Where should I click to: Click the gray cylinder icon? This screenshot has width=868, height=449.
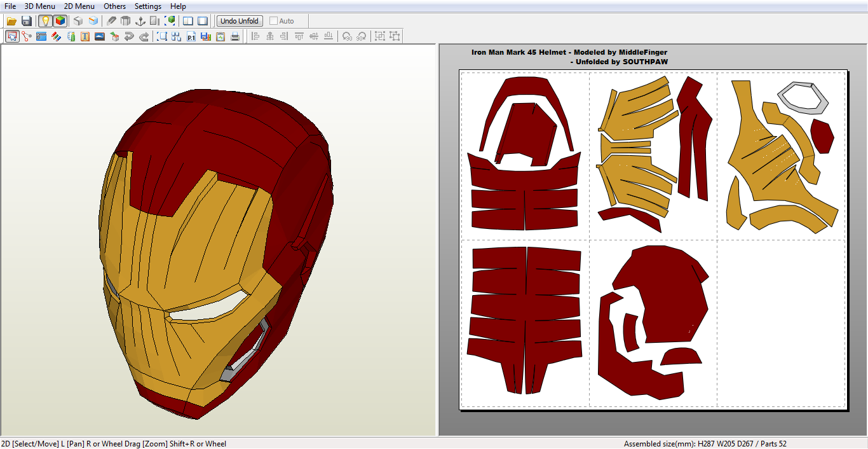click(x=126, y=21)
